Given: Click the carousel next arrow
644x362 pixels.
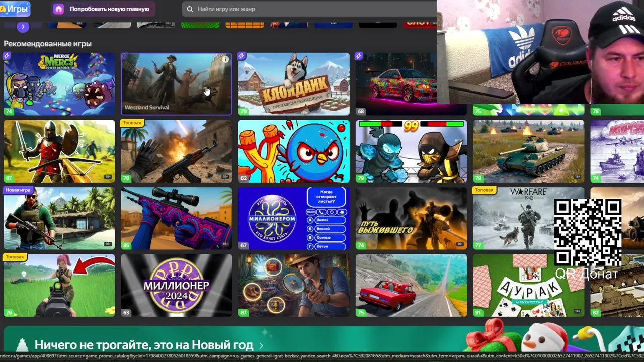Looking at the screenshot, I should click(x=22, y=26).
